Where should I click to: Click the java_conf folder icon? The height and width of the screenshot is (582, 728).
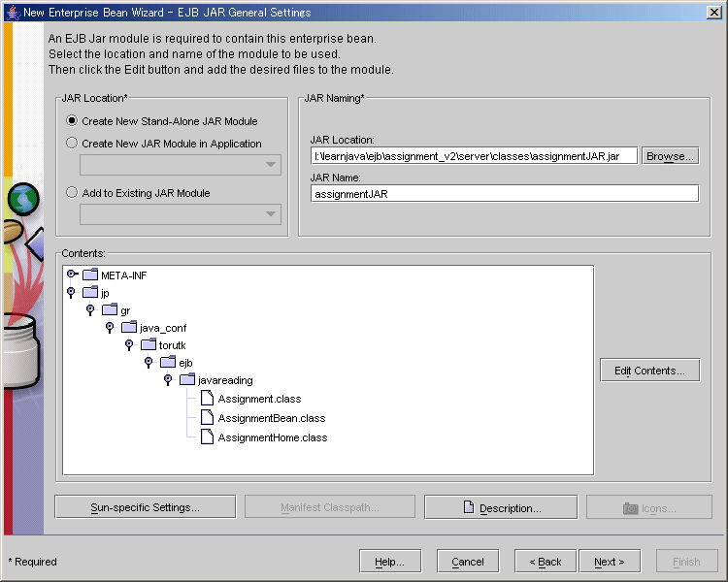[x=129, y=327]
